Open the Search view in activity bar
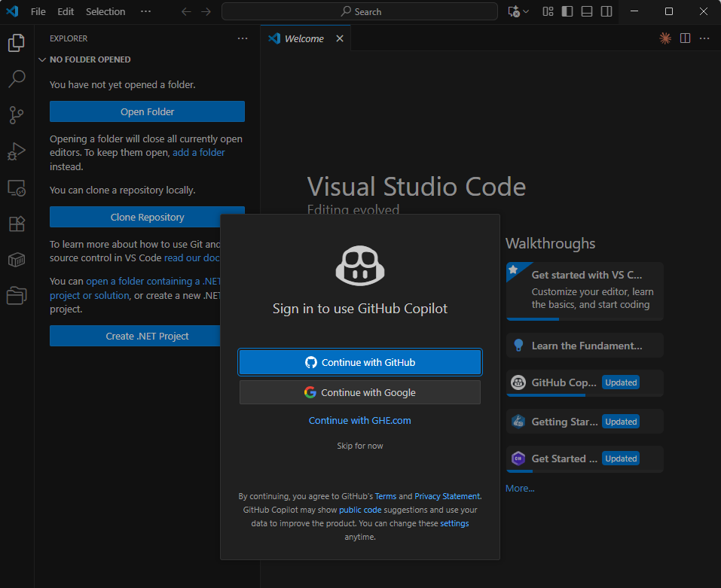 (17, 78)
